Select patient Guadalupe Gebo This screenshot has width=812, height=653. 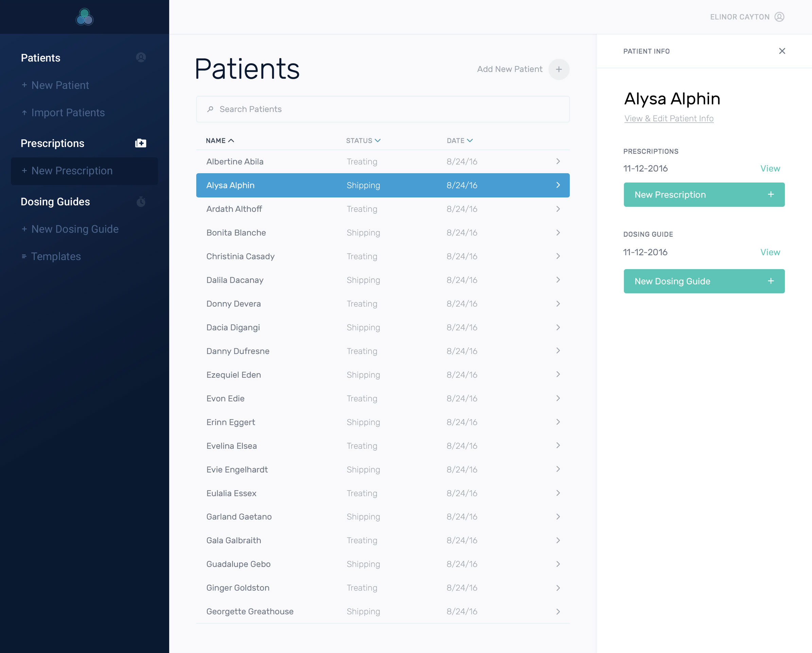point(239,564)
